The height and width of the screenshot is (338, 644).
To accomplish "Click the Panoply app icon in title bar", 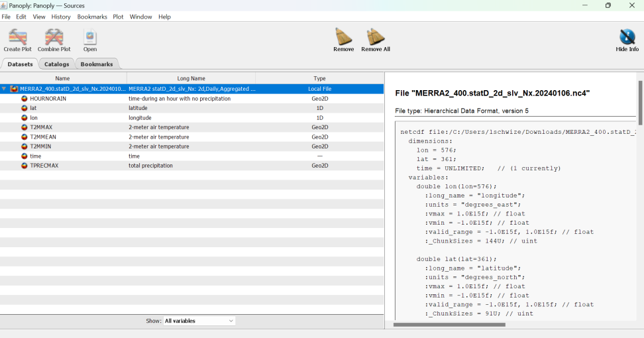I will point(4,5).
